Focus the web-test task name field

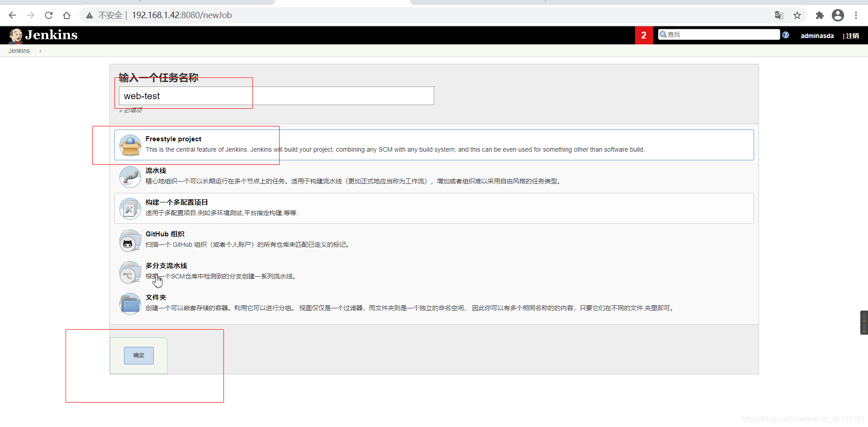coord(276,96)
